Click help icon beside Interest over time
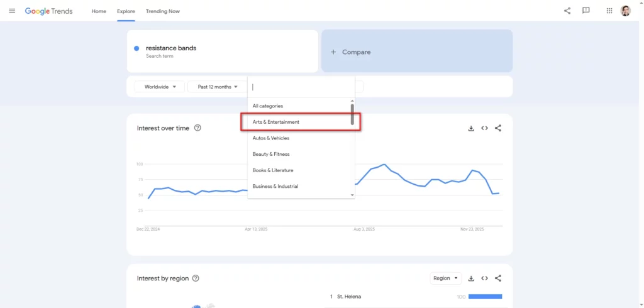This screenshot has width=644, height=308. tap(197, 128)
